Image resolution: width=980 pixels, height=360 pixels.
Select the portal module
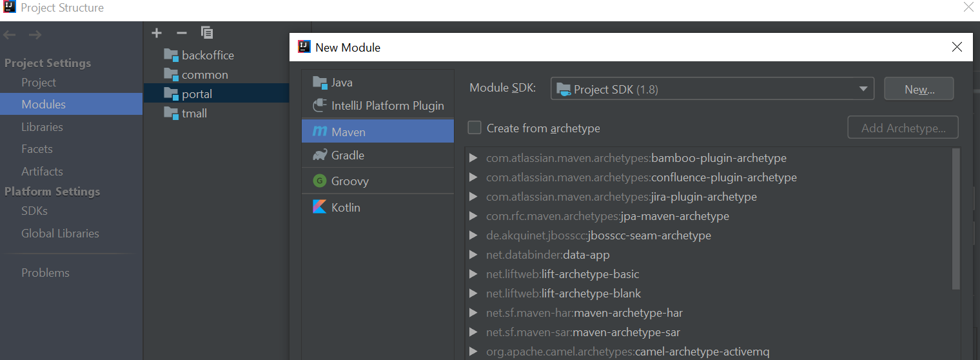point(217,94)
